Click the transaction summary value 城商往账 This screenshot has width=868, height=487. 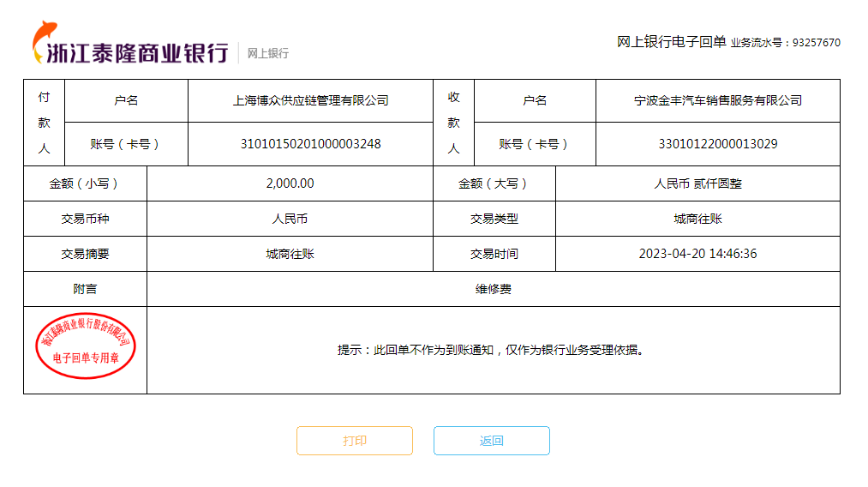point(290,254)
